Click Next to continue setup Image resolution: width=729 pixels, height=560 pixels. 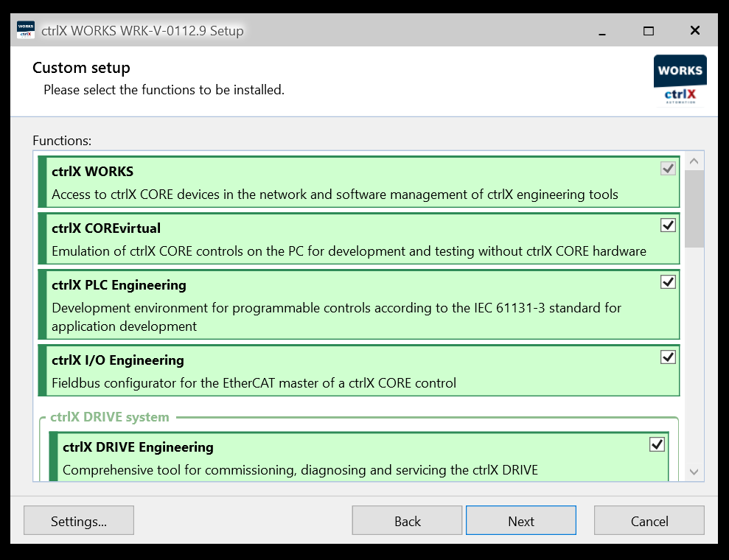[520, 520]
